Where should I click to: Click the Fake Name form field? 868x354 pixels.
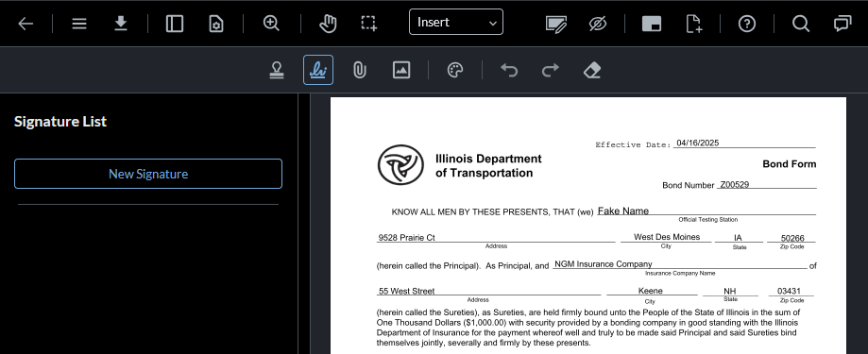click(x=706, y=211)
